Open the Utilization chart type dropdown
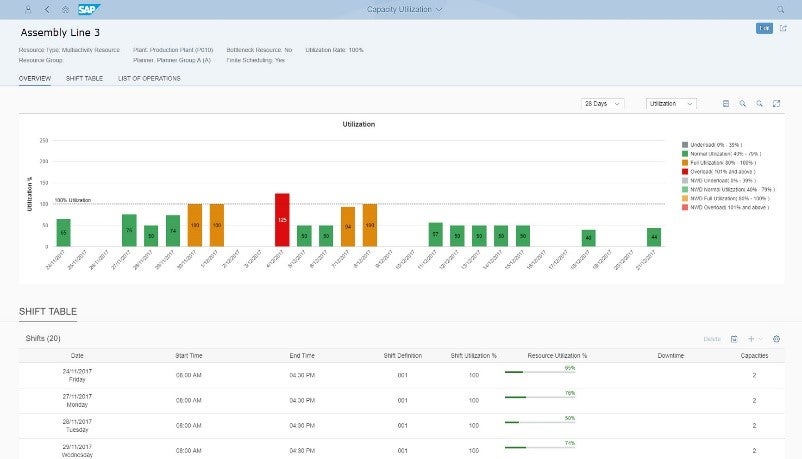Image resolution: width=802 pixels, height=459 pixels. pyautogui.click(x=671, y=103)
